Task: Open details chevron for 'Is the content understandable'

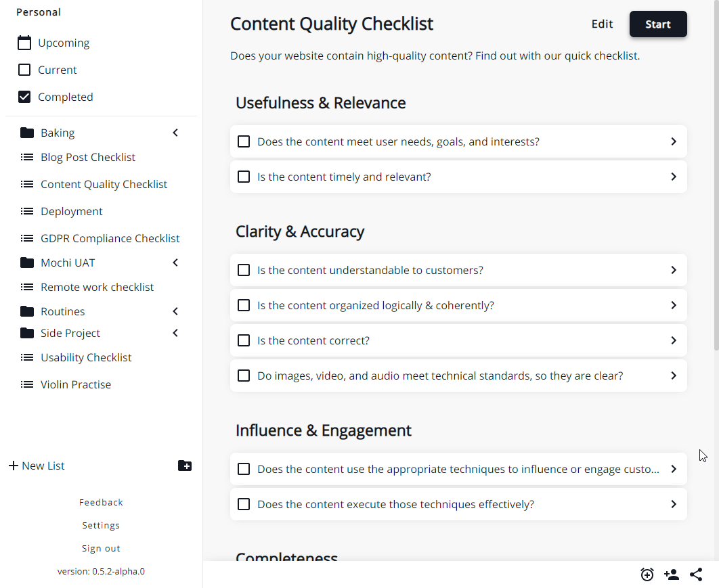Action: [674, 270]
